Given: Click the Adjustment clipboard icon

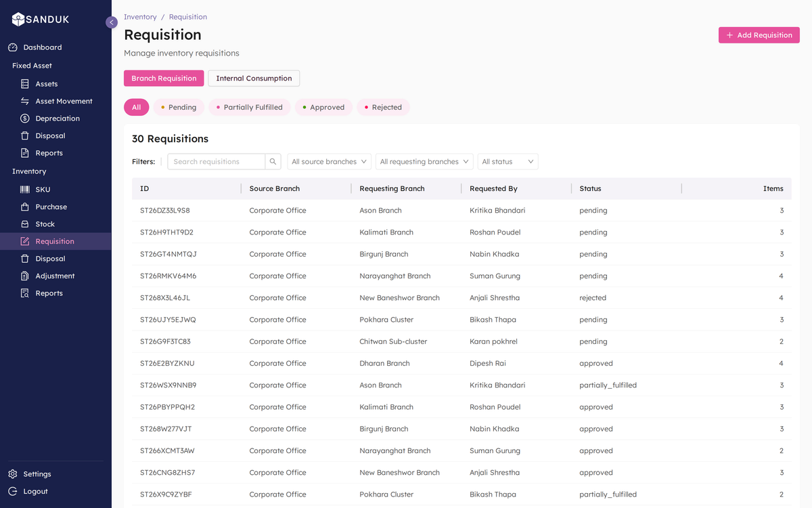Looking at the screenshot, I should [x=25, y=276].
